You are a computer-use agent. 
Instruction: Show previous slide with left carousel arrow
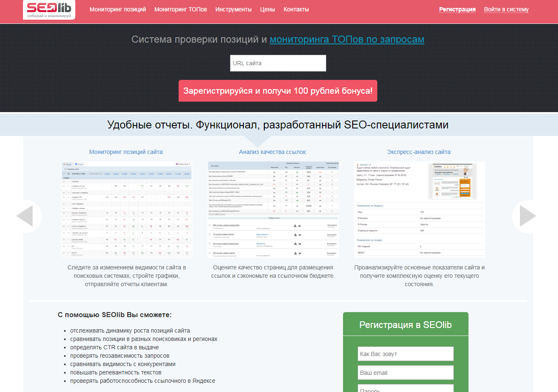point(26,216)
